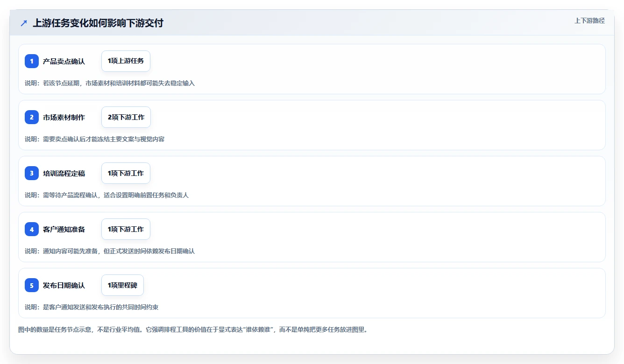Click the arrow icon beside the panel title
The height and width of the screenshot is (364, 624).
click(x=24, y=23)
